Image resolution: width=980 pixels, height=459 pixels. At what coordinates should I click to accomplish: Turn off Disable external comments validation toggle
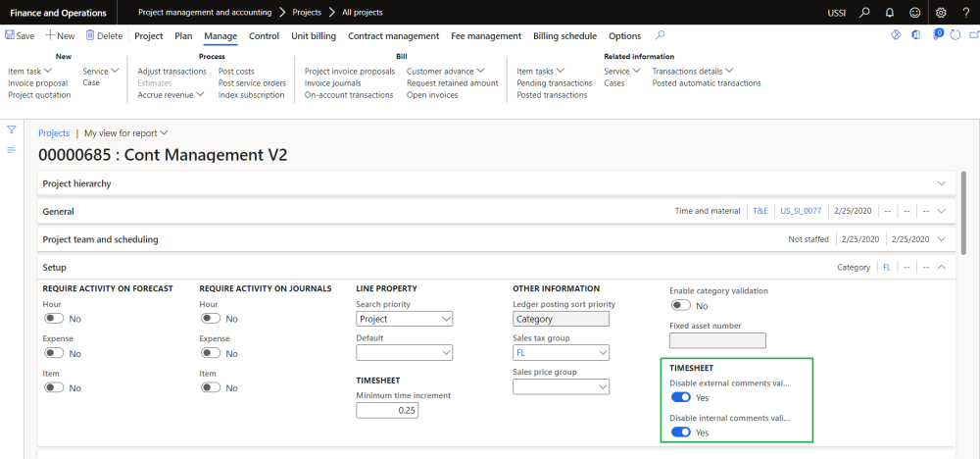pyautogui.click(x=680, y=397)
